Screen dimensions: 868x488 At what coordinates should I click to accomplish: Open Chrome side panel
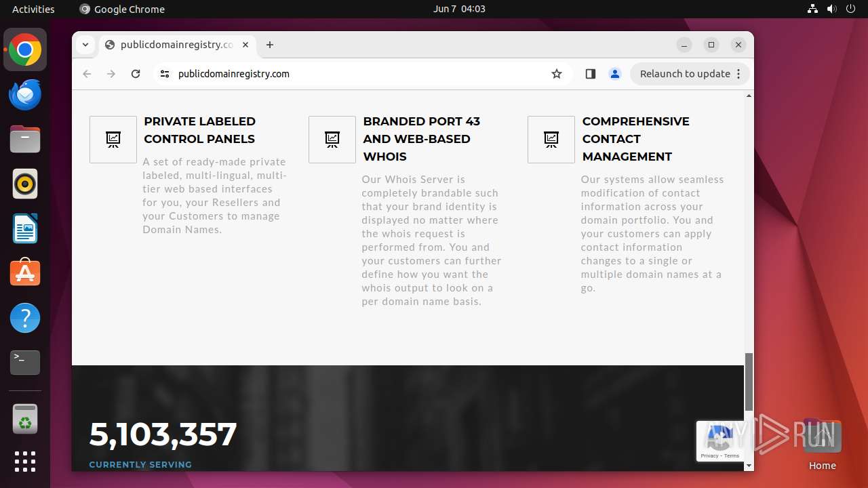point(590,74)
